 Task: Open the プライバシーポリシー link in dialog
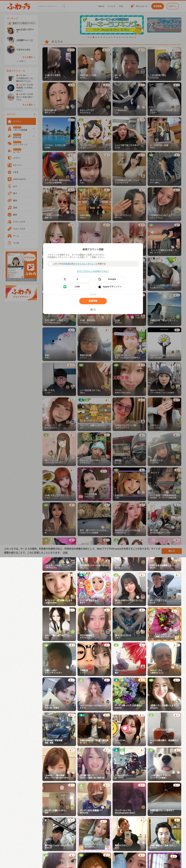click(85, 264)
